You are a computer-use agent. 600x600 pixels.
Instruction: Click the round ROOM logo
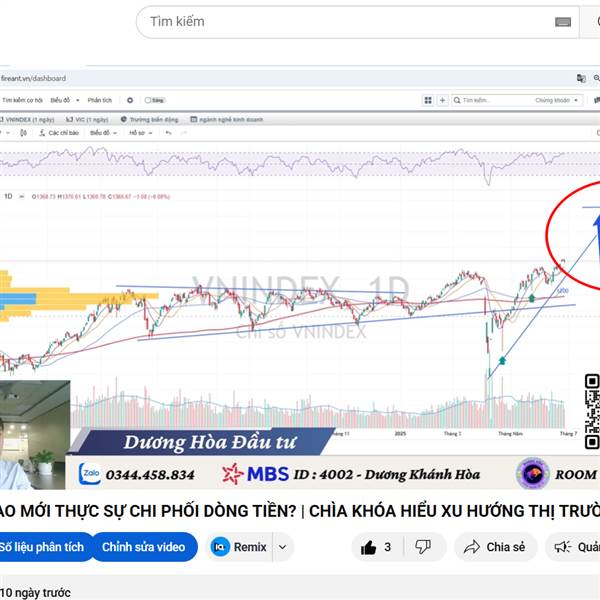tap(533, 474)
